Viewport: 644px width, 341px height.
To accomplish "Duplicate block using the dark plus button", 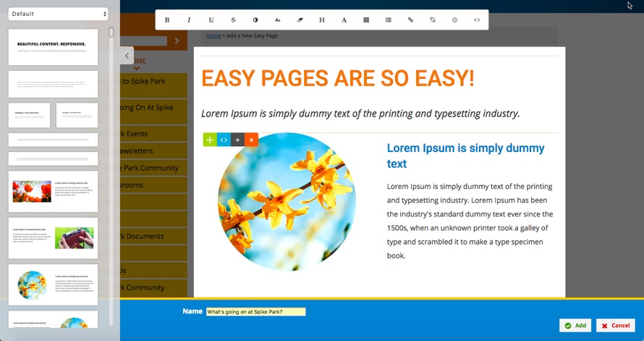I will [x=237, y=140].
